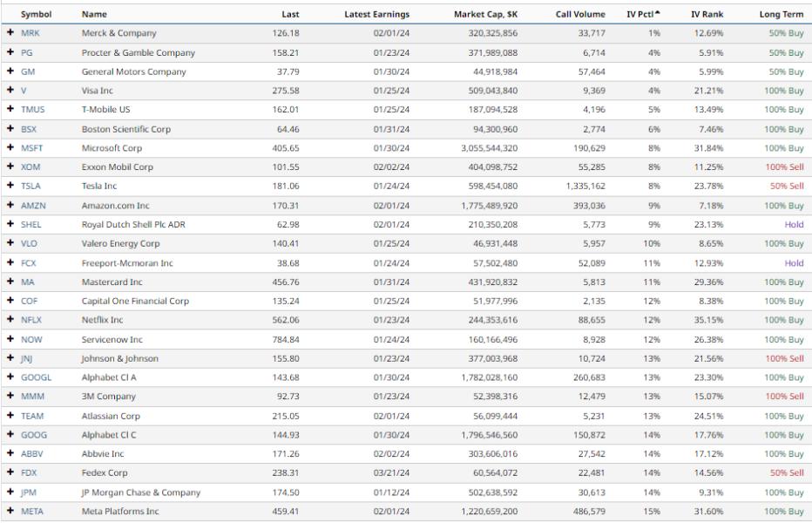Open the MSFT ticker link
Viewport: 812px width, 523px height.
[31, 147]
